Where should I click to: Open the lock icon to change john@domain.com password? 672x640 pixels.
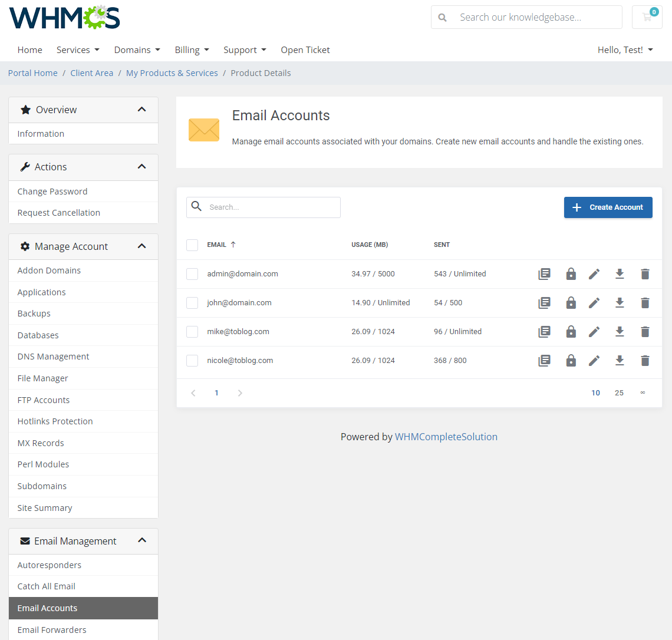click(571, 302)
